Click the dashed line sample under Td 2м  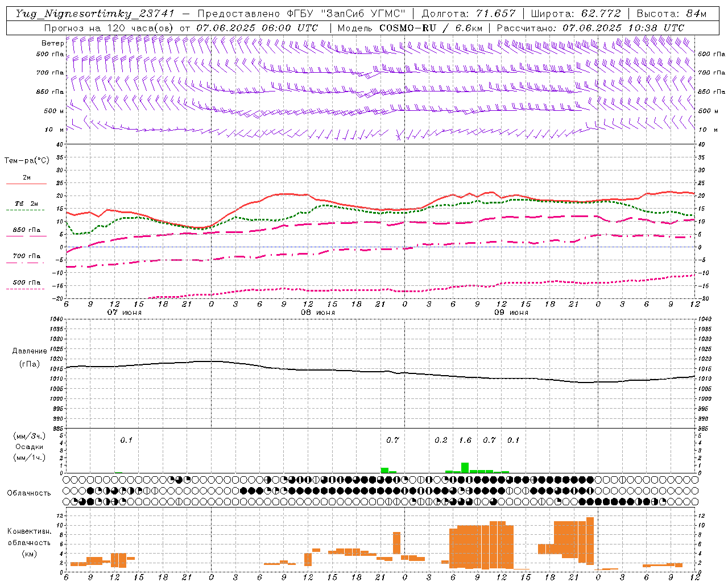coord(25,210)
